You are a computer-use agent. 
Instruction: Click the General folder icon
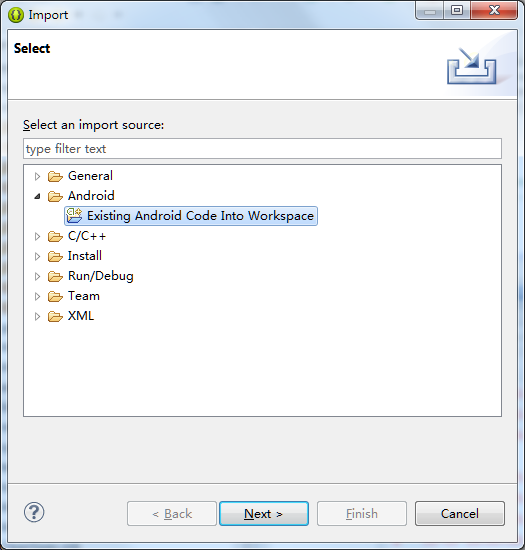(55, 176)
